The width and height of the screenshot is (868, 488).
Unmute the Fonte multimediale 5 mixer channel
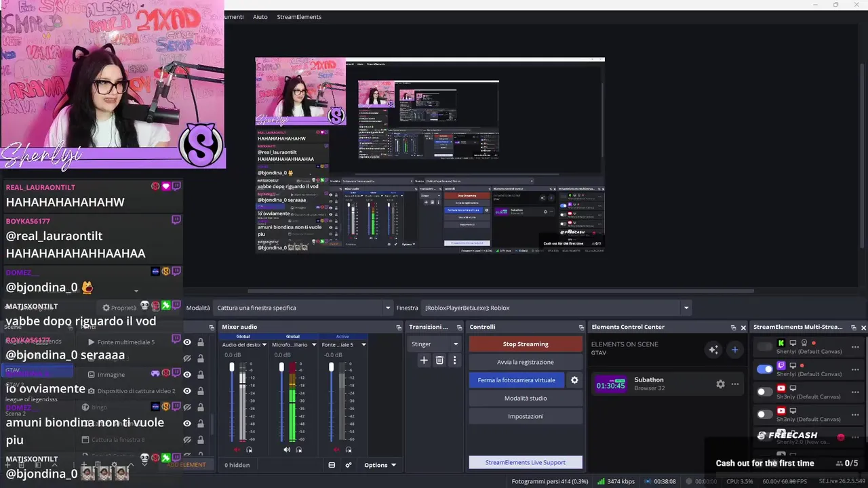336,450
